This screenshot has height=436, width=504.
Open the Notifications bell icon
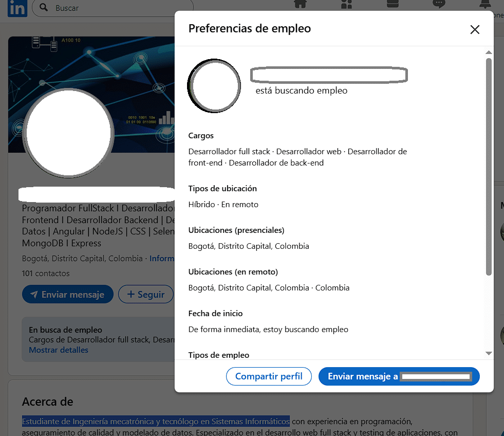pos(484,4)
